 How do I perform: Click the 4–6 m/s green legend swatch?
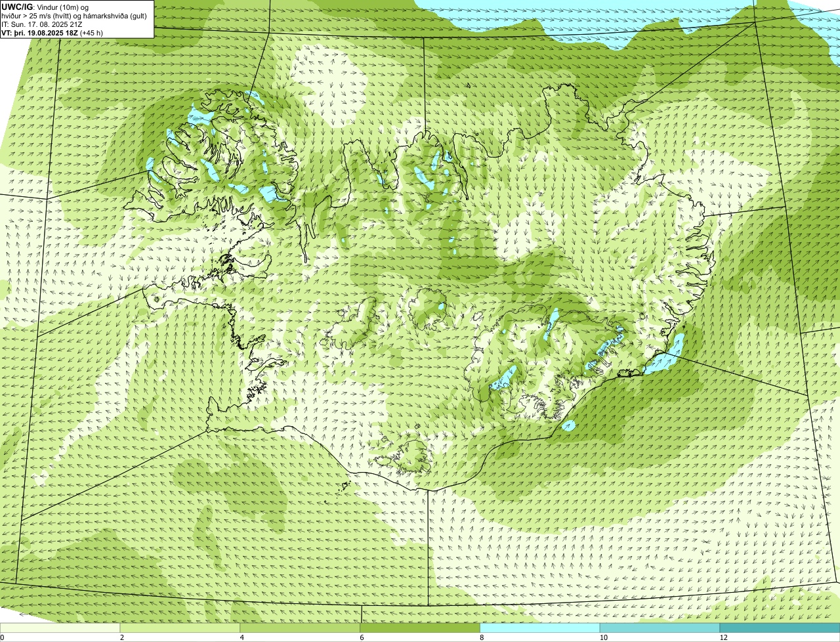301,628
